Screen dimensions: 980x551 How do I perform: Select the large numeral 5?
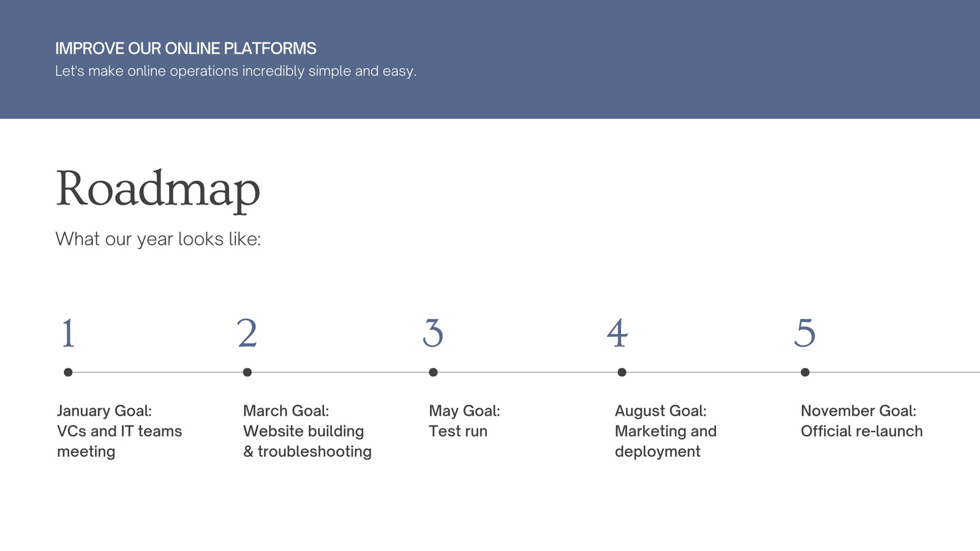(805, 334)
